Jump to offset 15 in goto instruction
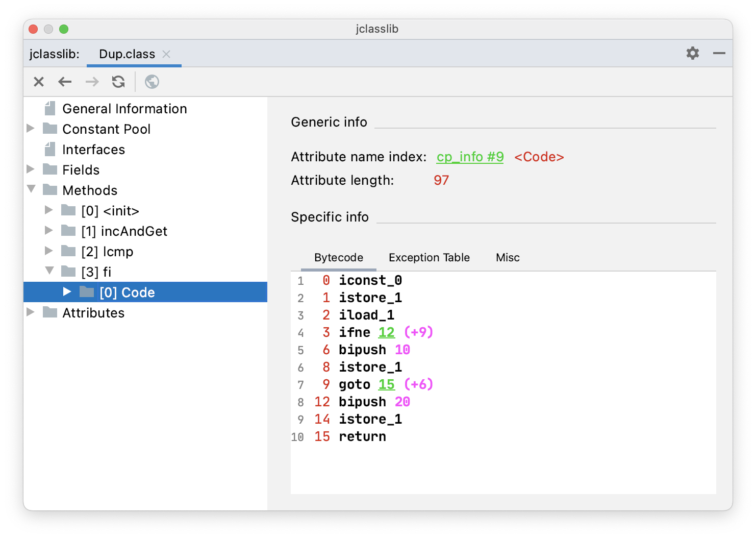Screen dimensions: 756x538 click(x=386, y=384)
